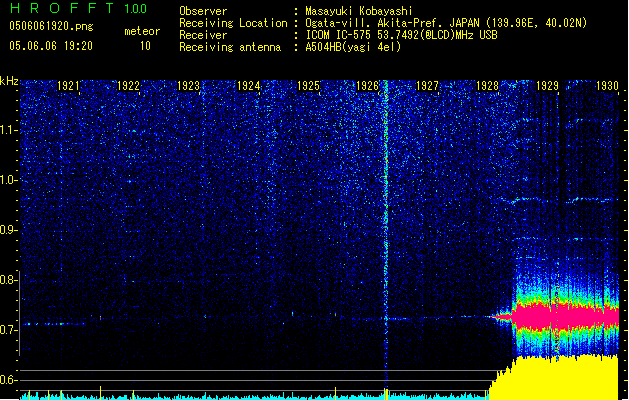This screenshot has height=400, width=629.
Task: Click the 1.1 frequency axis label
Action: coord(9,130)
